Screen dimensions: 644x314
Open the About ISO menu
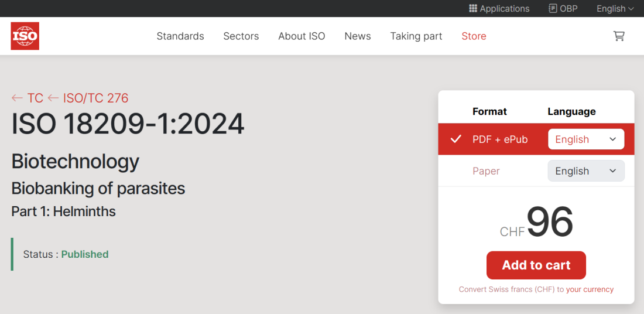click(302, 36)
